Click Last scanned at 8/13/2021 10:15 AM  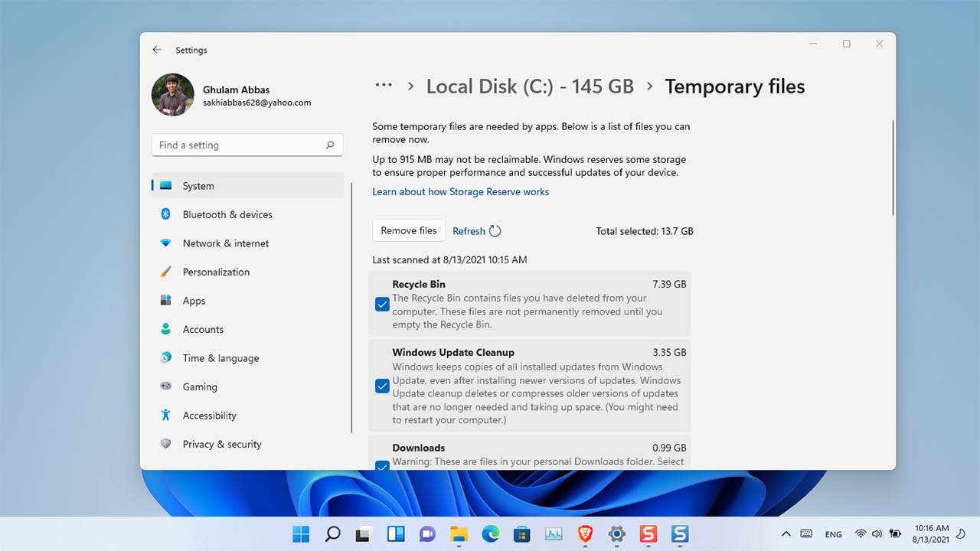pos(449,259)
